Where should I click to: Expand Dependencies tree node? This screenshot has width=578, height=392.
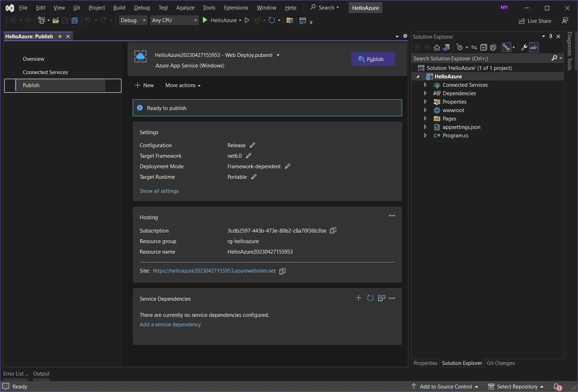tap(425, 93)
